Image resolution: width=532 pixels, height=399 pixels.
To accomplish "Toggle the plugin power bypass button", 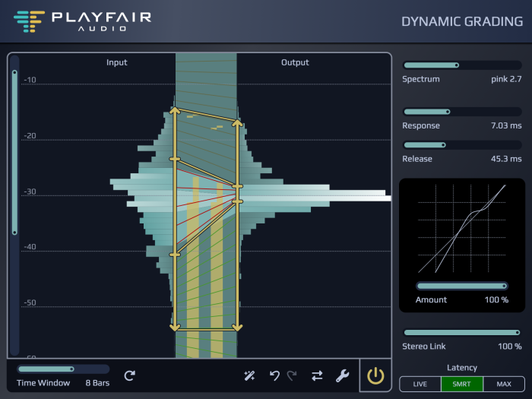I will click(x=375, y=375).
